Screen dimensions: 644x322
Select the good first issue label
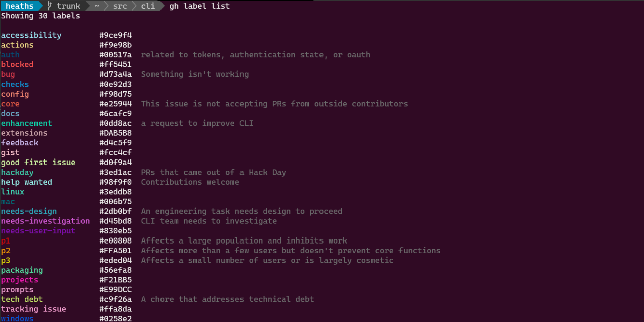click(x=38, y=163)
